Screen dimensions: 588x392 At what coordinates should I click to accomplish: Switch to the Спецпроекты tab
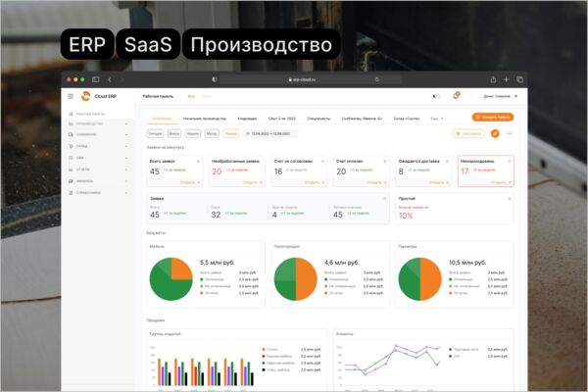point(318,119)
